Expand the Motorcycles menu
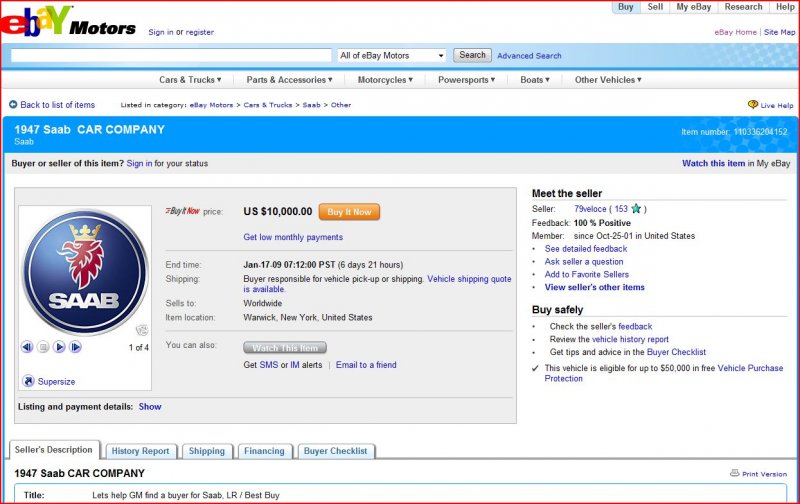The height and width of the screenshot is (504, 800). [385, 80]
